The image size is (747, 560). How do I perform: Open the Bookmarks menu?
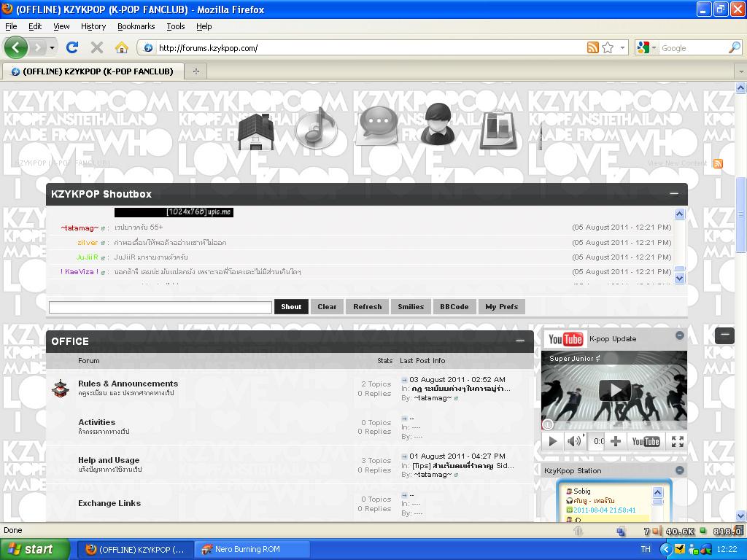136,26
